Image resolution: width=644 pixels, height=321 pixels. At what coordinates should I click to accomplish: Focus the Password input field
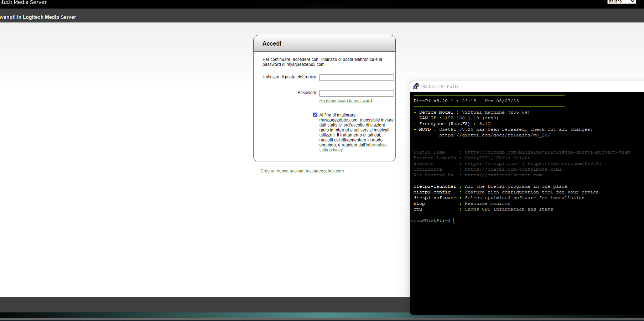[356, 93]
